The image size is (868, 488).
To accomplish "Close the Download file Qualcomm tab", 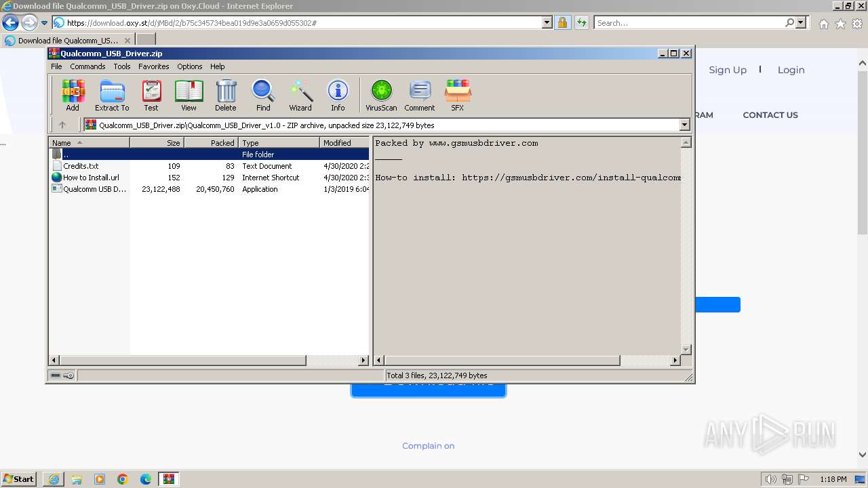I will point(127,41).
